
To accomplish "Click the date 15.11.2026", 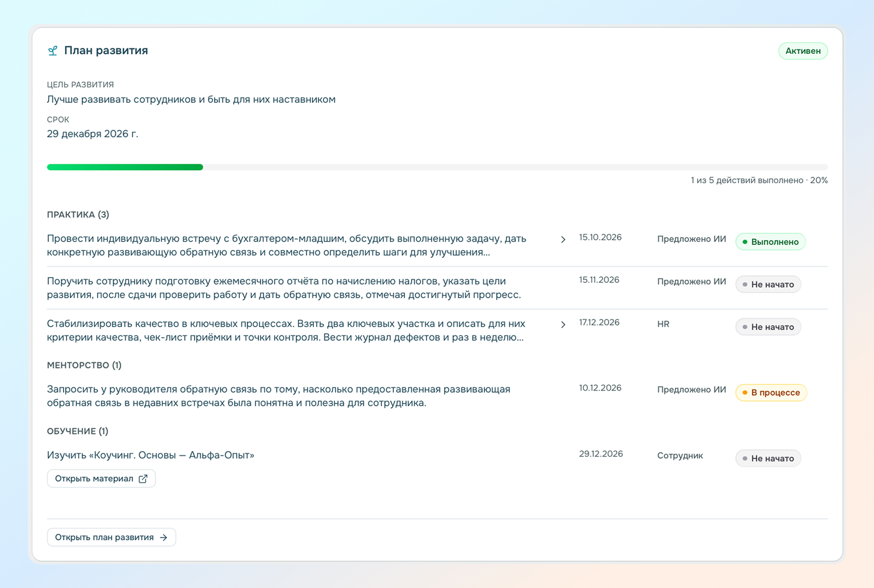I will (x=599, y=280).
